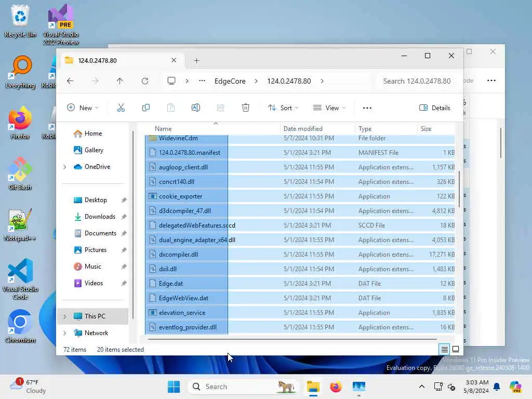Select the elevation_service file

point(300,313)
